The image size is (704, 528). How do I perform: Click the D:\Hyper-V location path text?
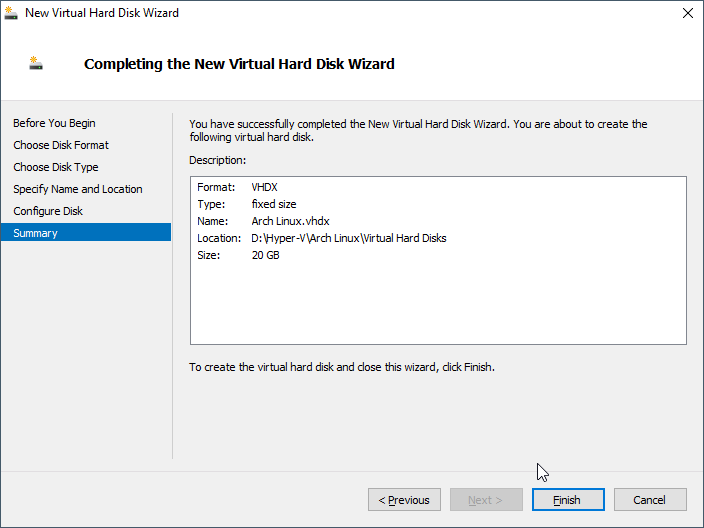point(348,238)
